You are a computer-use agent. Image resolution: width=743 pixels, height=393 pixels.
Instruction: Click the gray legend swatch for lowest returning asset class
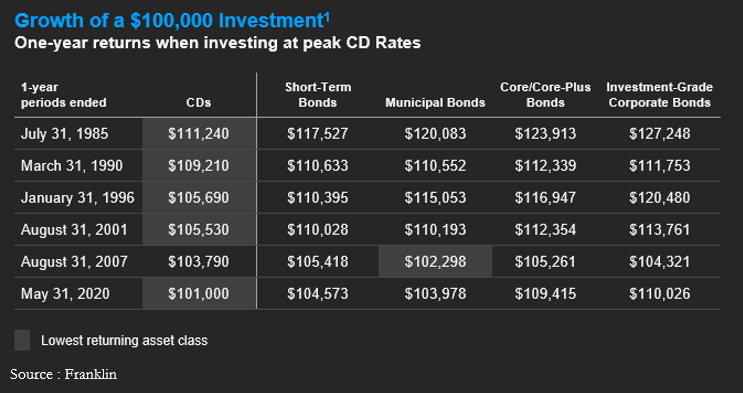[x=22, y=340]
